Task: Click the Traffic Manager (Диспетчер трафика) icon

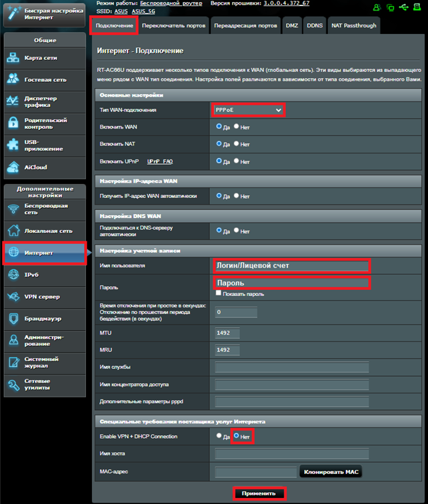Action: pos(14,101)
